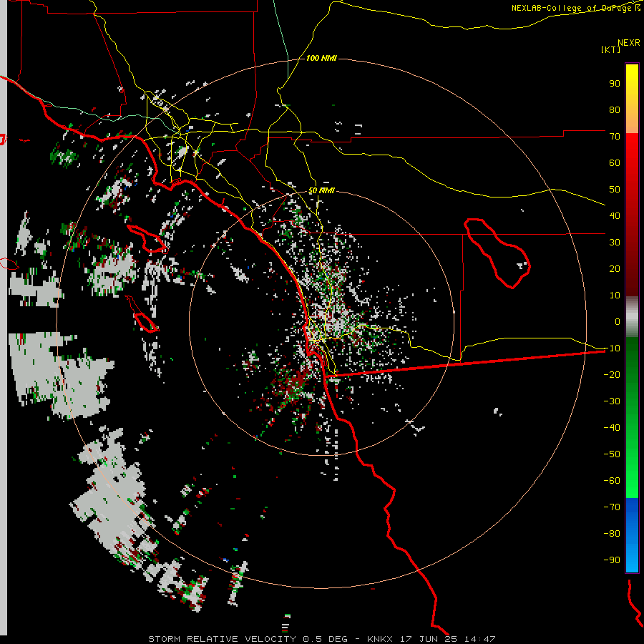Select the positive 60 knot scale label
Image resolution: width=644 pixels, height=644 pixels.
(615, 163)
